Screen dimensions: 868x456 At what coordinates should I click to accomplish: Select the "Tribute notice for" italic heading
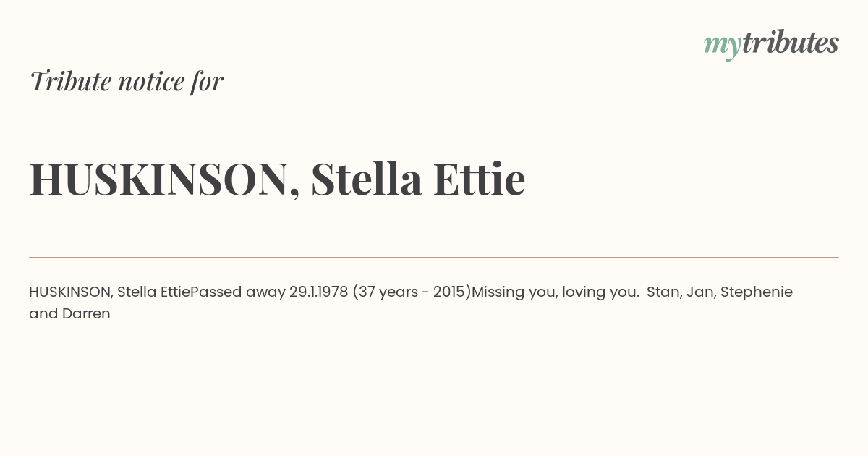click(x=126, y=81)
